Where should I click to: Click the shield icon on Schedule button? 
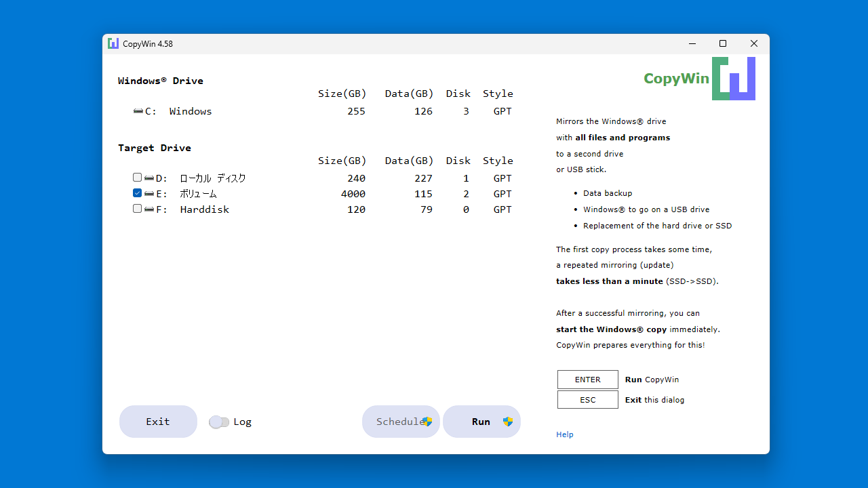point(427,422)
